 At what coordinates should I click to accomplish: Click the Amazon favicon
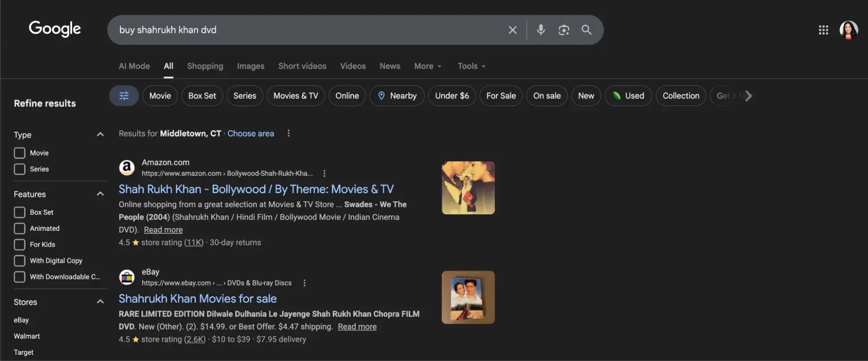coord(127,167)
